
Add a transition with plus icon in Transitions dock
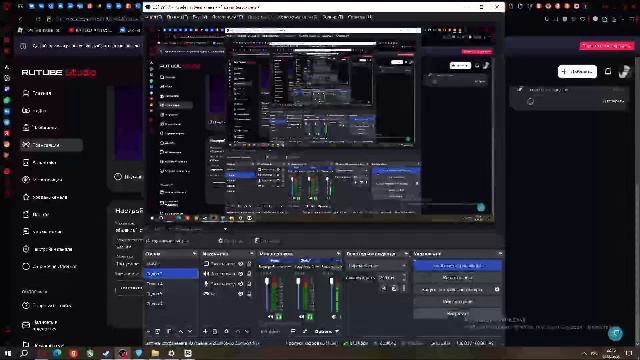[384, 288]
